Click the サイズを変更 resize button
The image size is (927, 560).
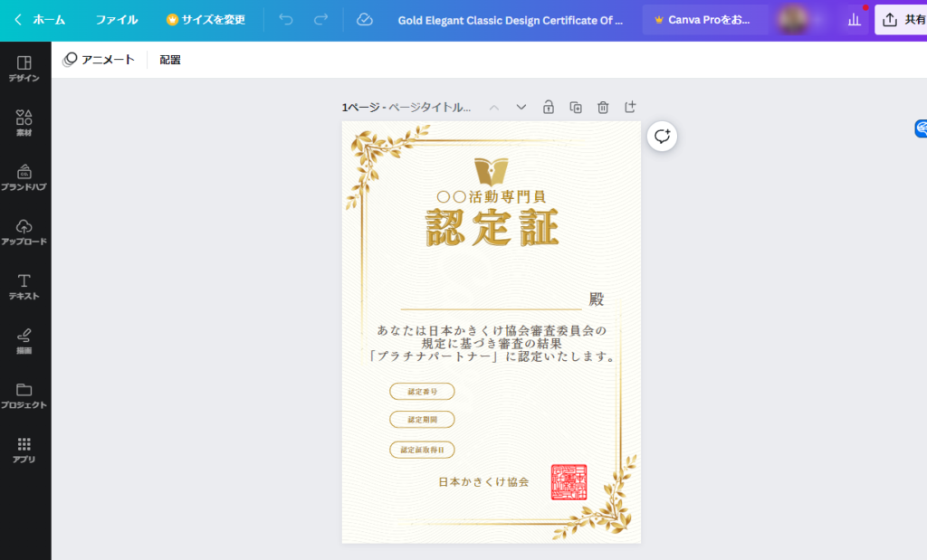[205, 20]
